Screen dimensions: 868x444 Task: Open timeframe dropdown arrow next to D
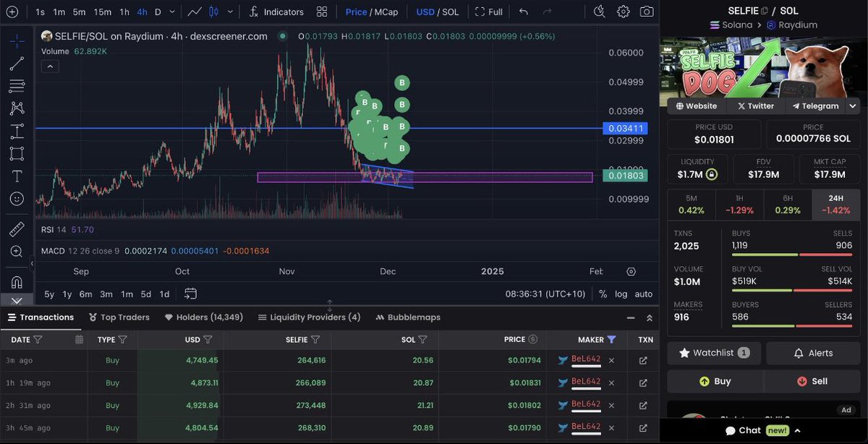[x=172, y=12]
